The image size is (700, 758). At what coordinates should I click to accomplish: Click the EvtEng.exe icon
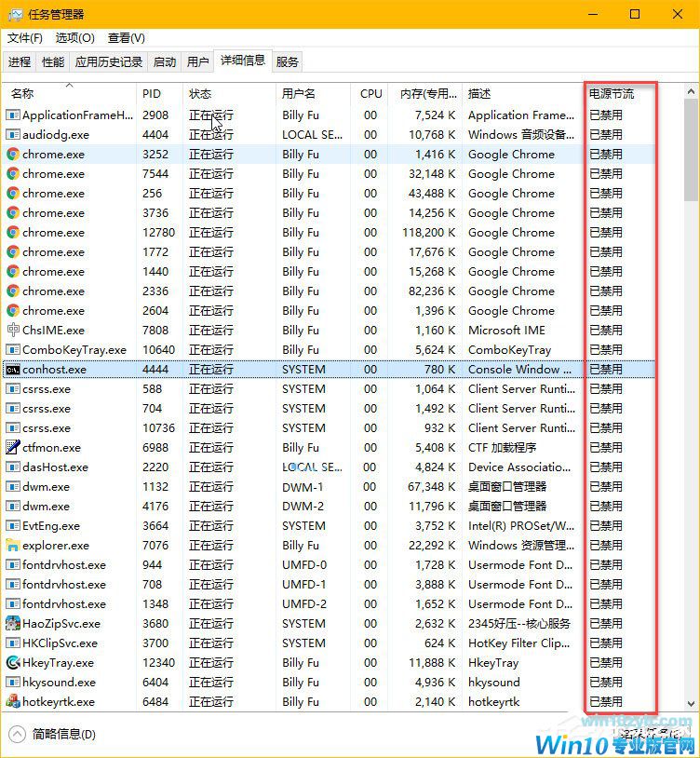12,525
